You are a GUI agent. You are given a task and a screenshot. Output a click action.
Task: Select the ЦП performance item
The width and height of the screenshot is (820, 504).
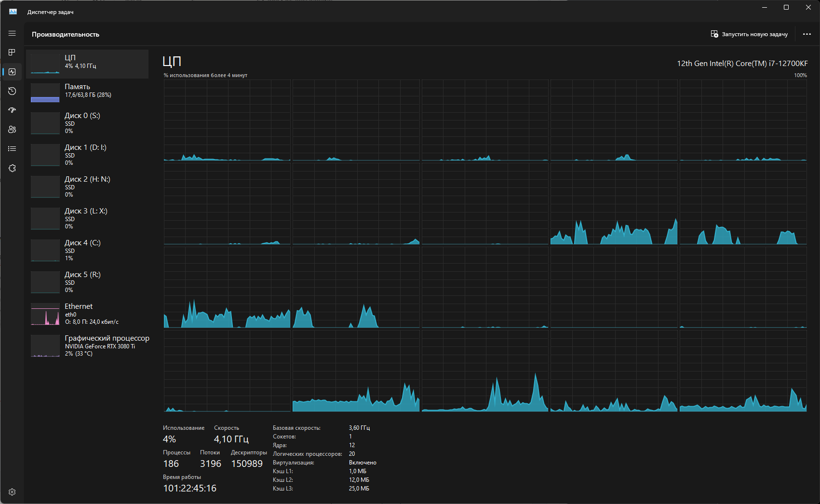click(x=87, y=64)
